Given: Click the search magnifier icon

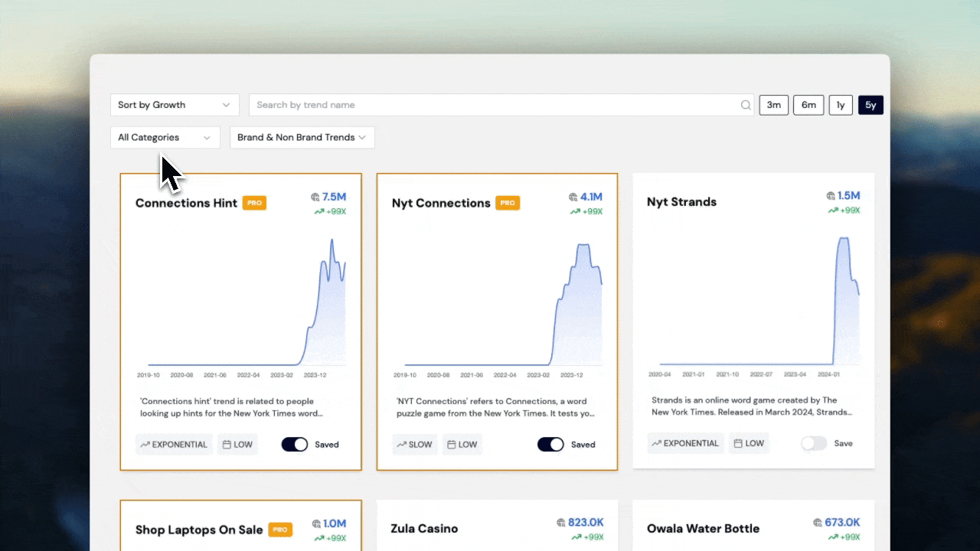Looking at the screenshot, I should pos(746,105).
